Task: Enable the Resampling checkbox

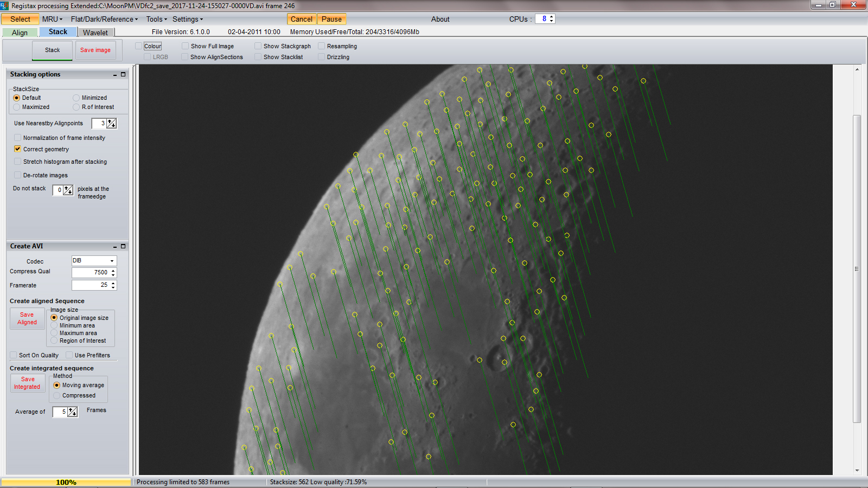Action: tap(321, 46)
